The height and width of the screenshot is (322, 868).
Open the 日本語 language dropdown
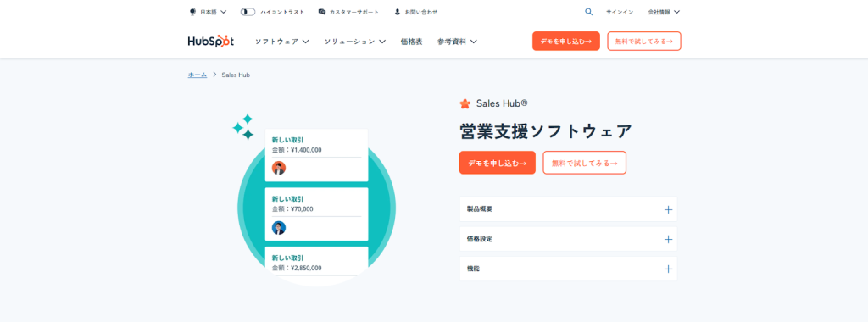(x=209, y=12)
